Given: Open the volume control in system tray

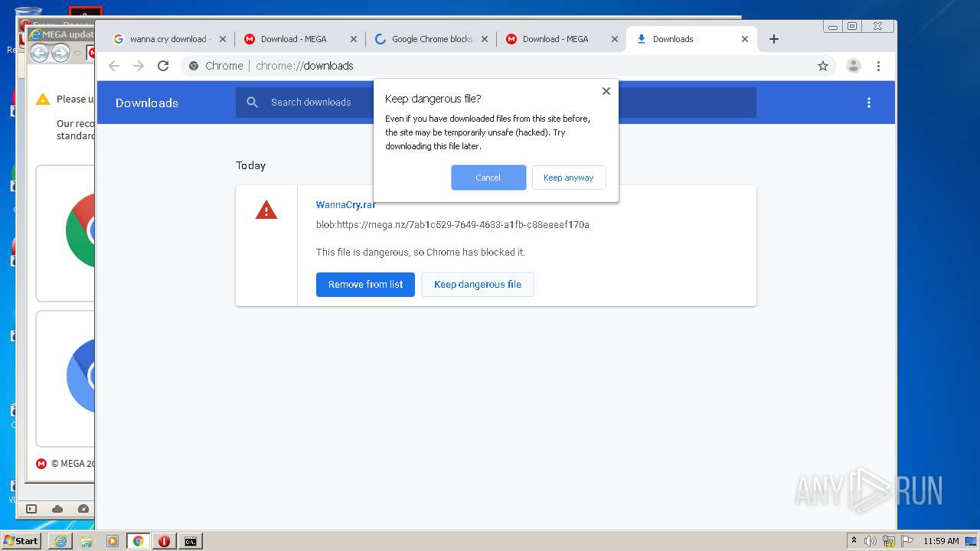Looking at the screenshot, I should (871, 541).
